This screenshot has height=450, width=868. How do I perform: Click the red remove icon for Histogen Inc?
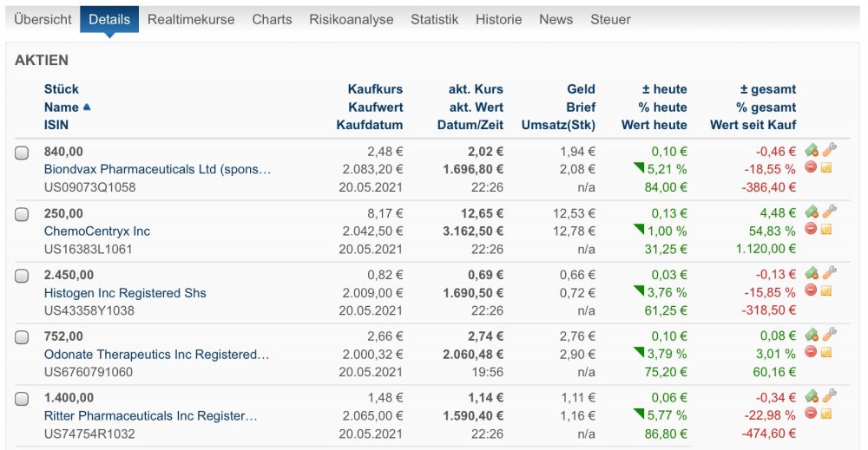[x=811, y=290]
